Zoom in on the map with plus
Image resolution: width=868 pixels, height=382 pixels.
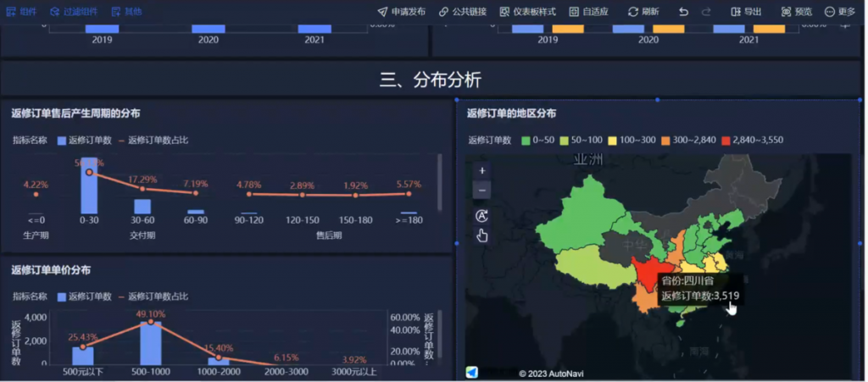(x=481, y=171)
